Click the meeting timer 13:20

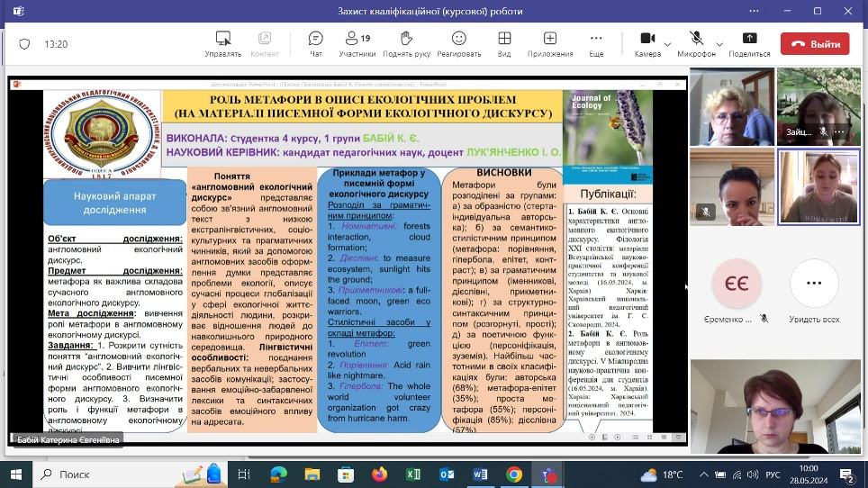56,44
